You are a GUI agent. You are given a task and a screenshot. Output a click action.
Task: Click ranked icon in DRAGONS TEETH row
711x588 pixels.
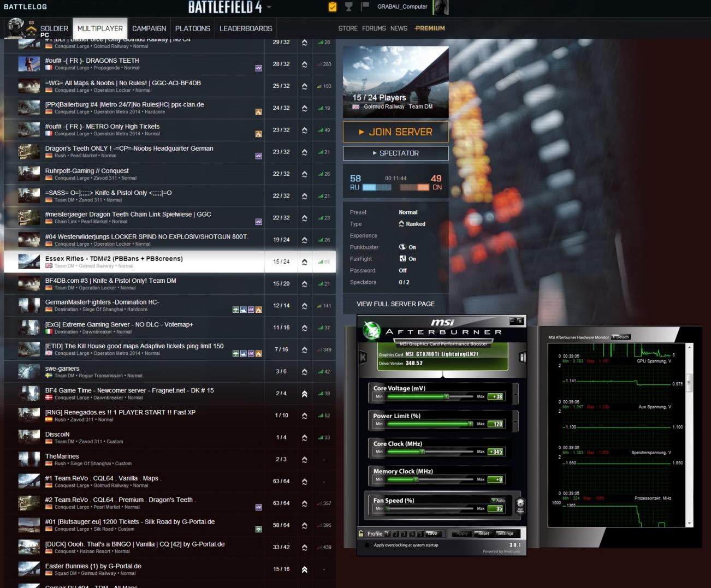(x=305, y=64)
